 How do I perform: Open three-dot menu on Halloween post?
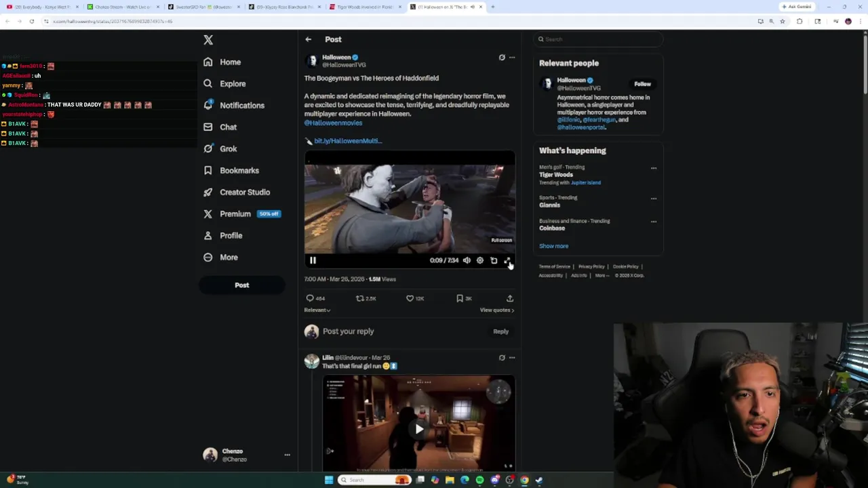(512, 58)
